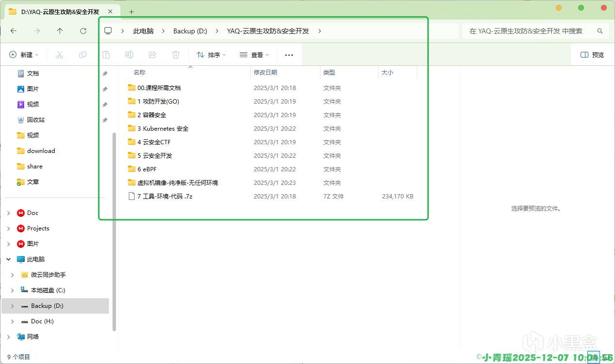Click the Cut scissors icon

[x=60, y=55]
